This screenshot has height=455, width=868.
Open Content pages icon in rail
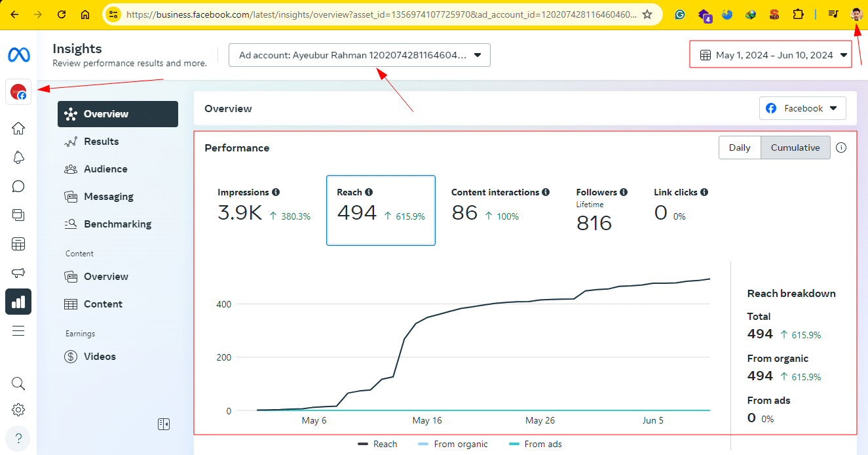[18, 215]
